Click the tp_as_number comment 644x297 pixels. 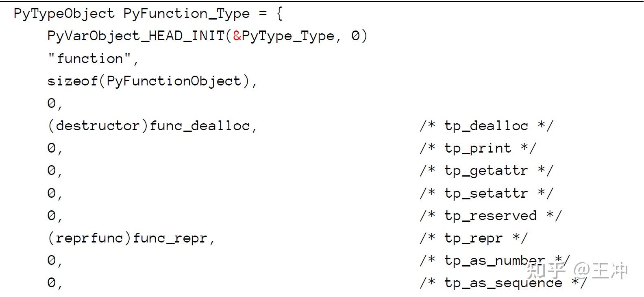(495, 260)
